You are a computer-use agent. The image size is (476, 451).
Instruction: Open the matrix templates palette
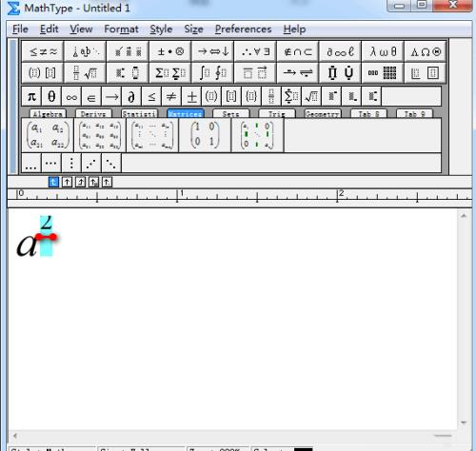coord(383,72)
